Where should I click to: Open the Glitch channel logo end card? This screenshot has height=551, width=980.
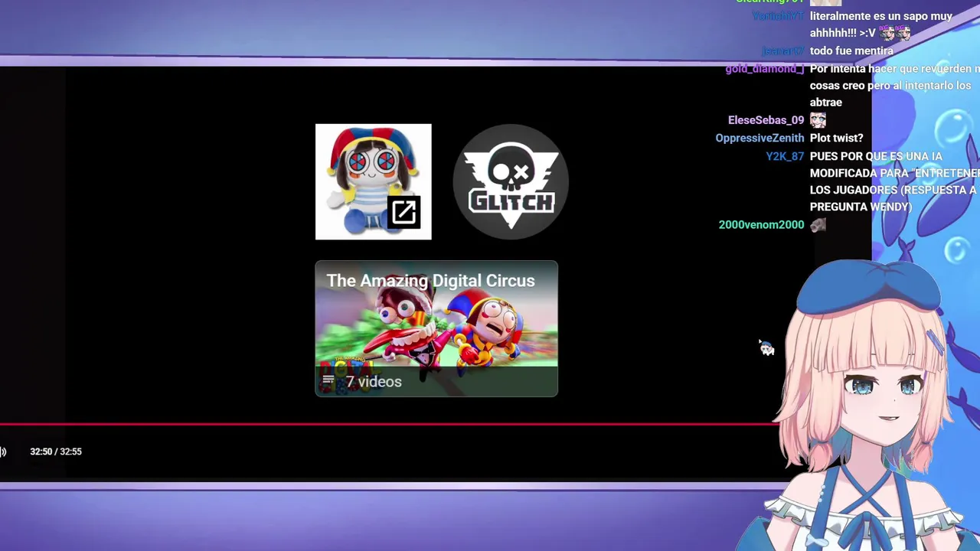click(x=511, y=182)
